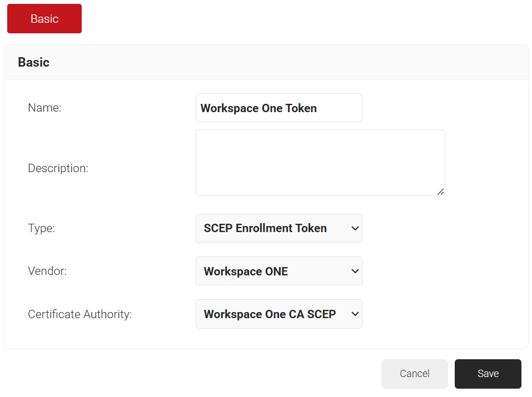Click inside the empty Description textarea
The height and width of the screenshot is (397, 532).
[320, 163]
